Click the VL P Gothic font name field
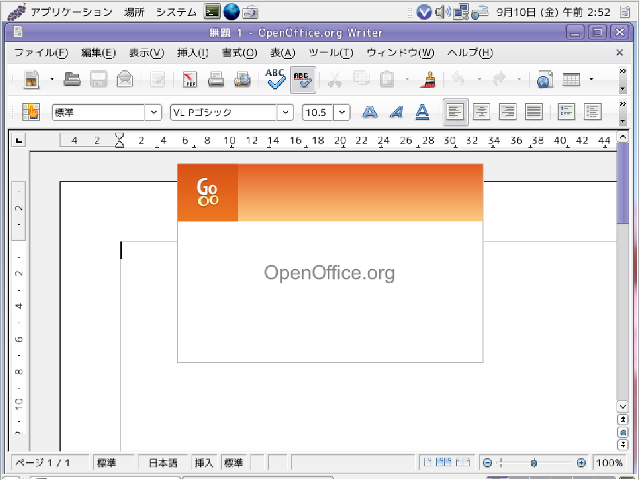This screenshot has width=640, height=480. (x=223, y=112)
